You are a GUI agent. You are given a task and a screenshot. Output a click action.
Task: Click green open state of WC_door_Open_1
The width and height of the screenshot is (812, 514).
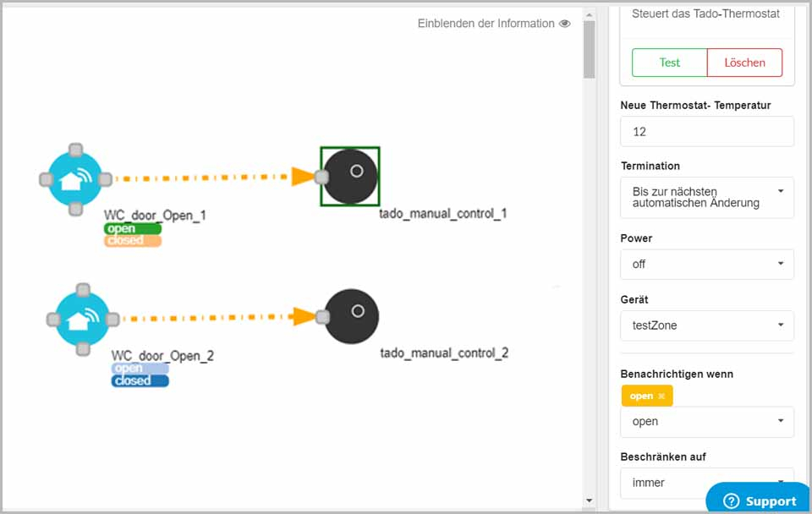tap(133, 229)
